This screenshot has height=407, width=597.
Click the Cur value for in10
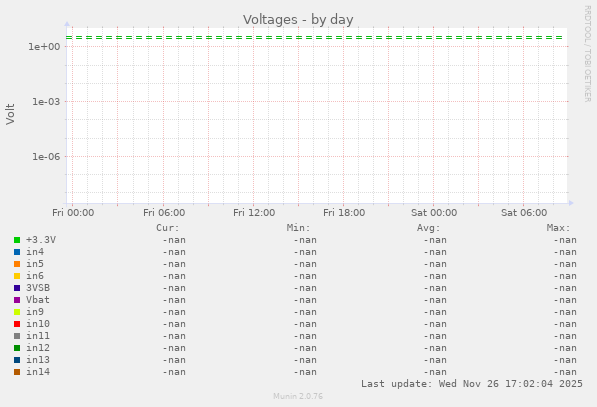pos(174,324)
